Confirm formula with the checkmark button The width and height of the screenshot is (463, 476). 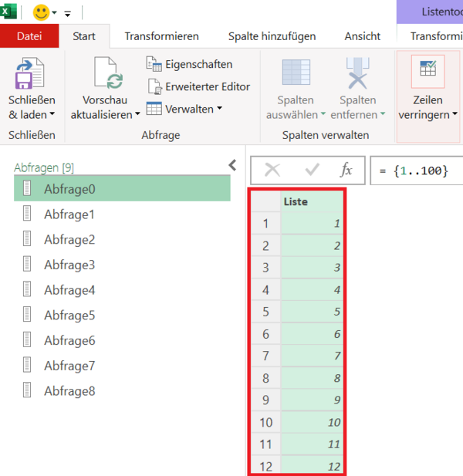pyautogui.click(x=312, y=170)
